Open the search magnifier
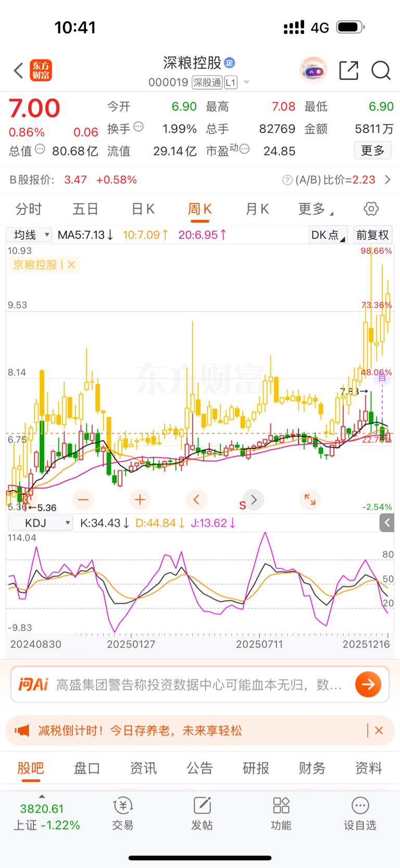The image size is (400, 868). [381, 70]
